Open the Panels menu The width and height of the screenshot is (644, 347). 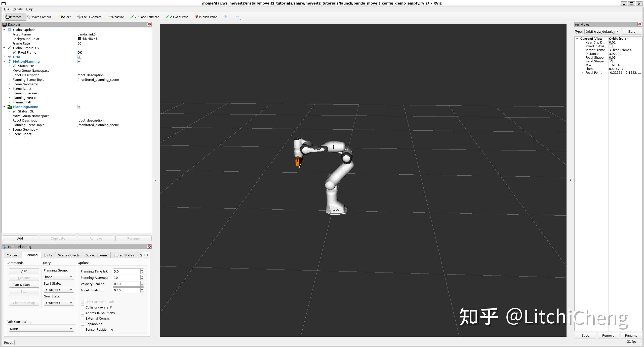pos(17,9)
